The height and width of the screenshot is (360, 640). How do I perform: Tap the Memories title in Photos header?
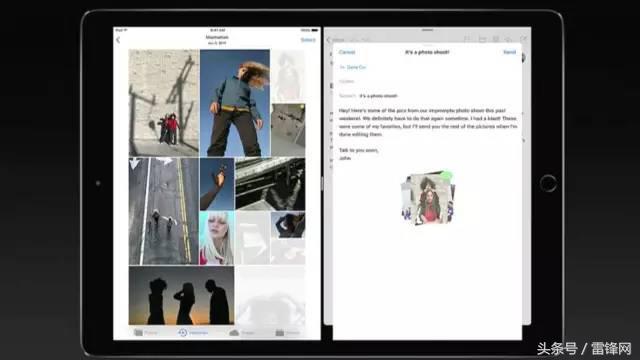click(217, 37)
